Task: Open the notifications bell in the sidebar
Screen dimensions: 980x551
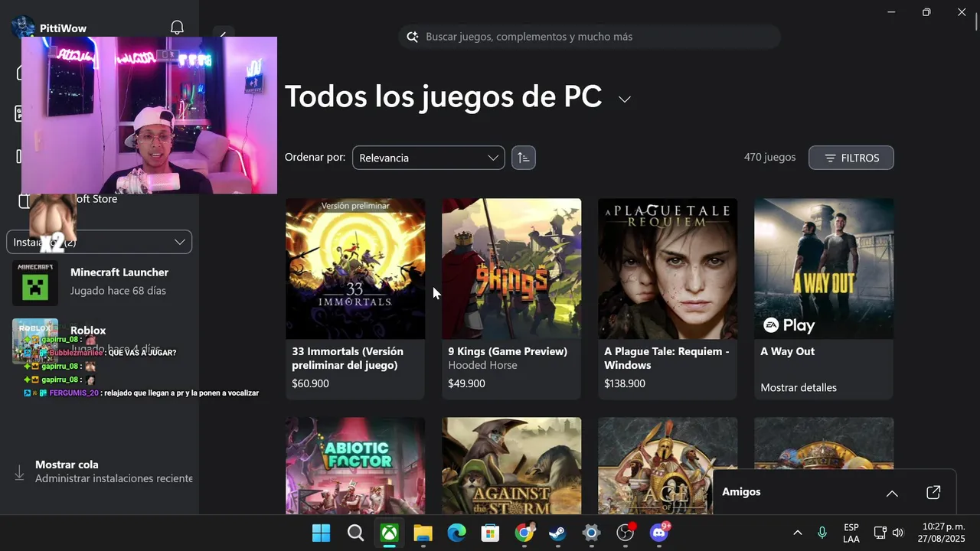Action: (x=177, y=28)
